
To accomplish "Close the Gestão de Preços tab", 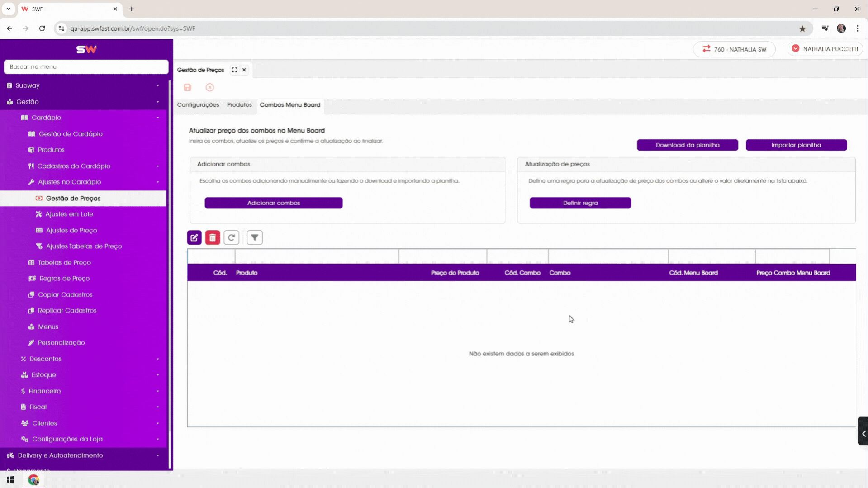I will [244, 70].
